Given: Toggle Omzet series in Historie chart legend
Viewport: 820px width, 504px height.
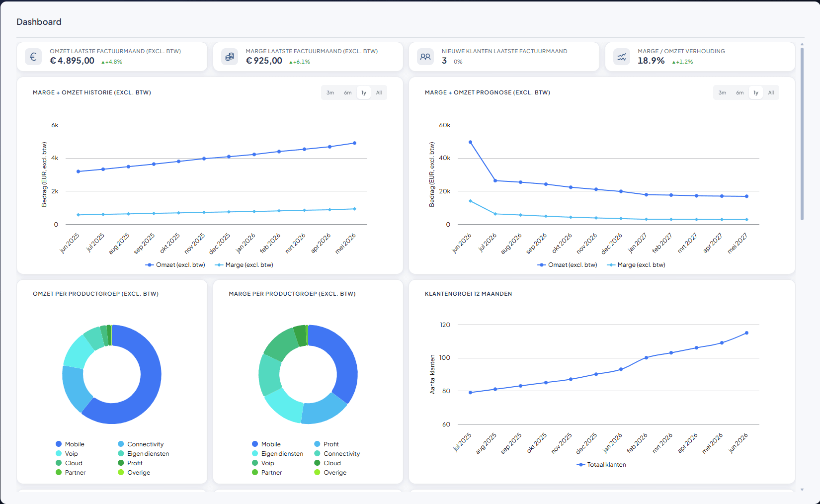Looking at the screenshot, I should [175, 265].
